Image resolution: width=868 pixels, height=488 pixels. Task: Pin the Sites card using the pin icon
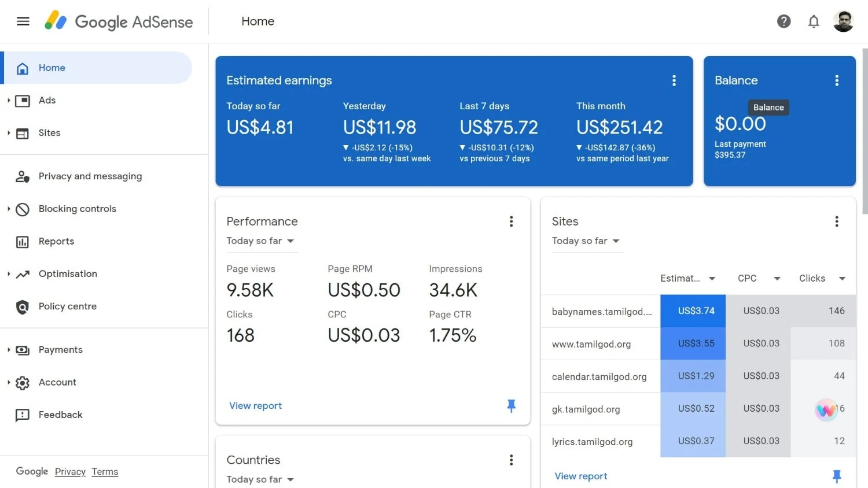tap(837, 476)
